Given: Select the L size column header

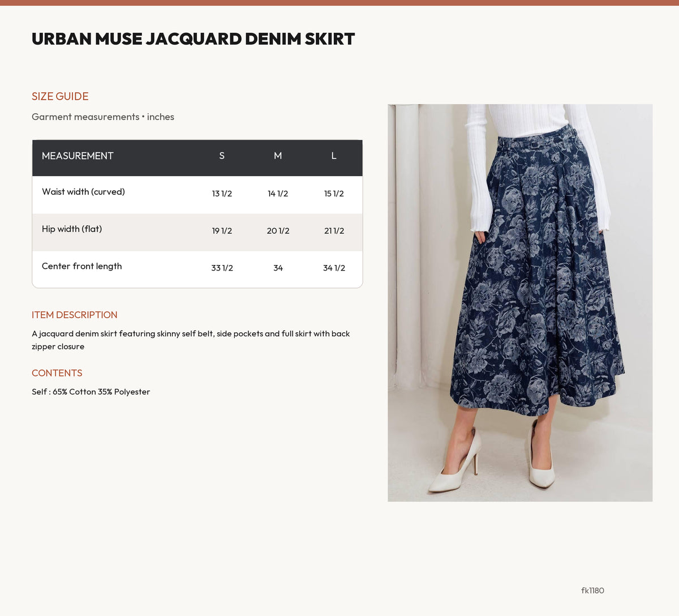Looking at the screenshot, I should tap(334, 156).
